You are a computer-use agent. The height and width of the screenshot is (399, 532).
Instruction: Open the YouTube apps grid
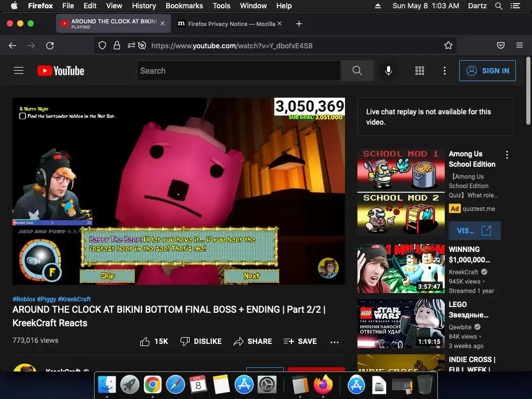pos(420,71)
